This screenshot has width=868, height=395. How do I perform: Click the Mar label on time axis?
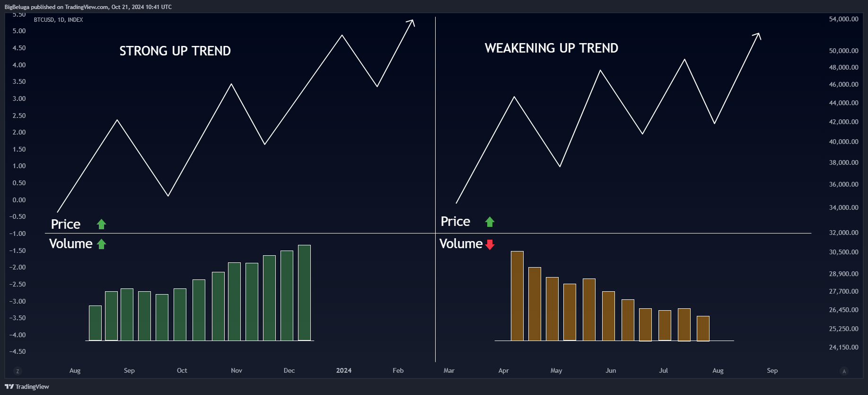[449, 370]
